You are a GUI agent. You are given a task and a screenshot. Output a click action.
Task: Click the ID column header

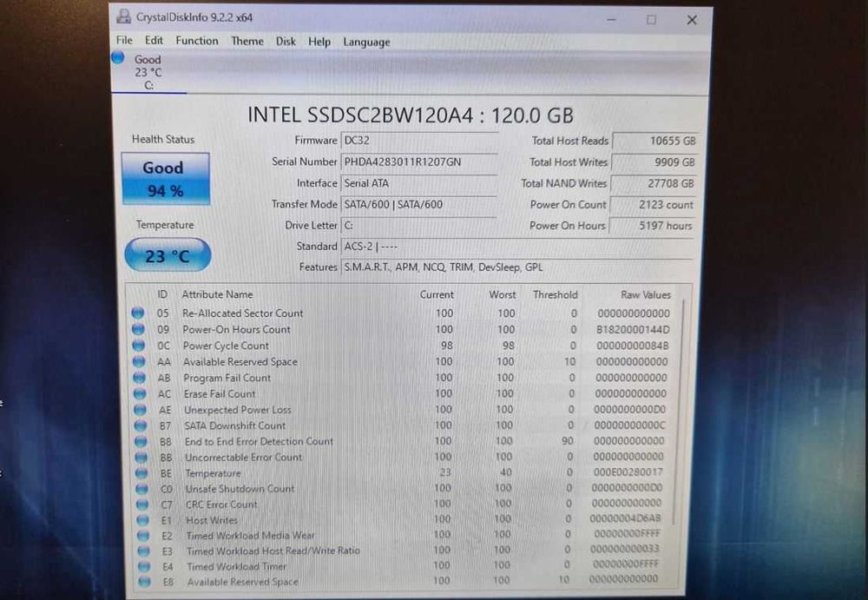coord(162,294)
